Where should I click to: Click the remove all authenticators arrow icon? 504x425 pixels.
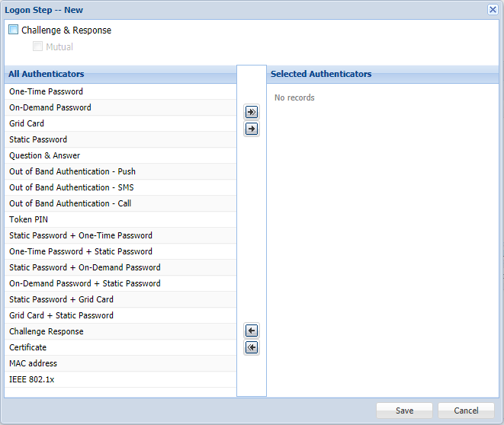(x=252, y=347)
